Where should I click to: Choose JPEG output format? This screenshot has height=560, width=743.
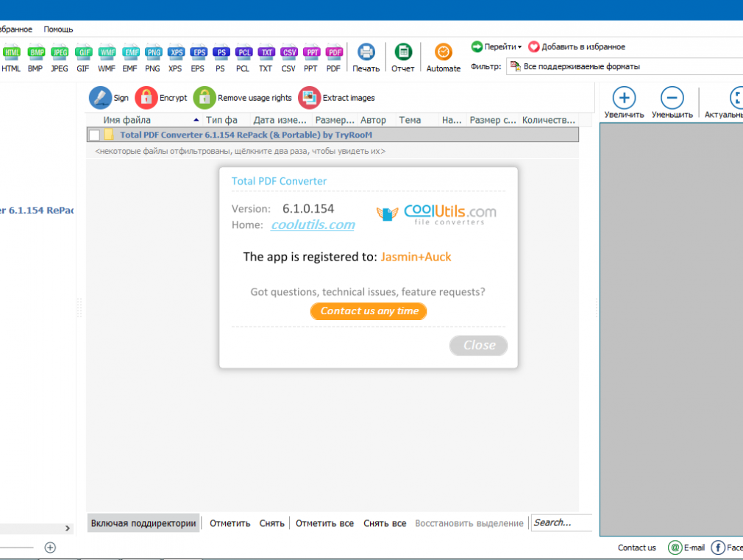60,58
